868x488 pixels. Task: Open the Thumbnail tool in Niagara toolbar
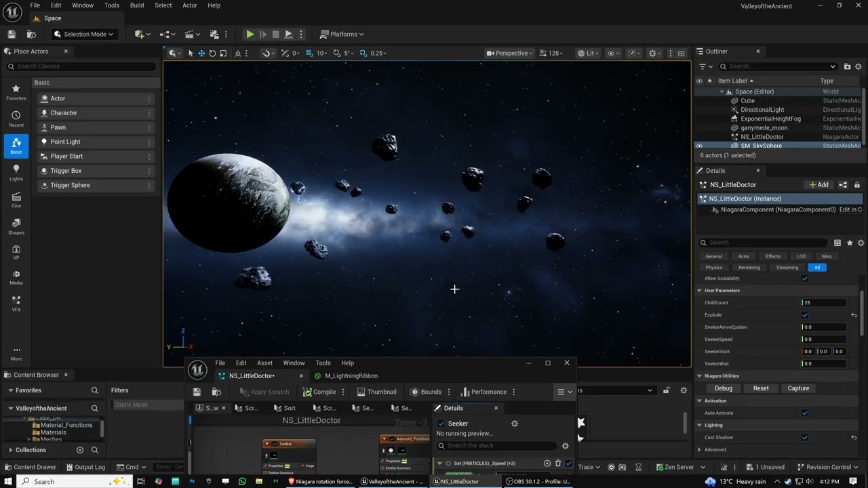point(376,392)
